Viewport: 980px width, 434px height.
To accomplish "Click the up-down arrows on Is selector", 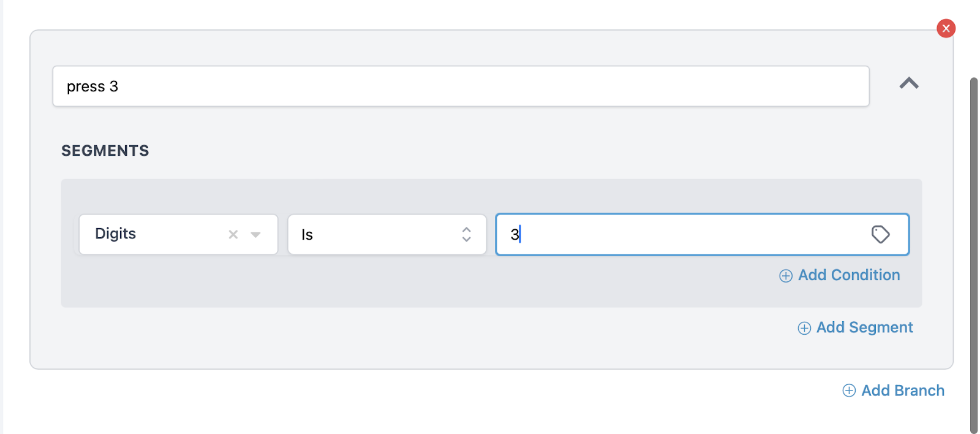I will pyautogui.click(x=467, y=234).
